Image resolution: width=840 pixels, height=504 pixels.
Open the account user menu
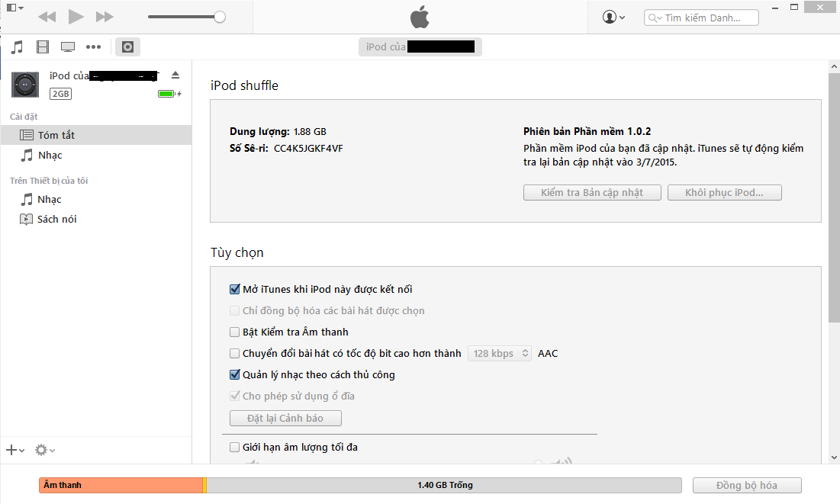[613, 17]
